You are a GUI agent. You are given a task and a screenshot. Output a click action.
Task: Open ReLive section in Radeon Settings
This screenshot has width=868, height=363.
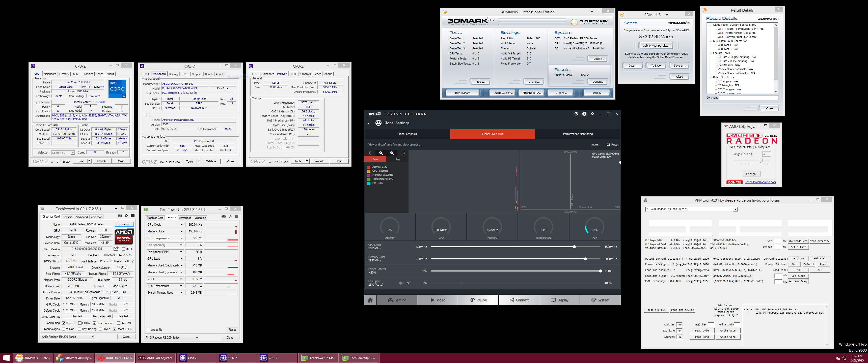478,300
